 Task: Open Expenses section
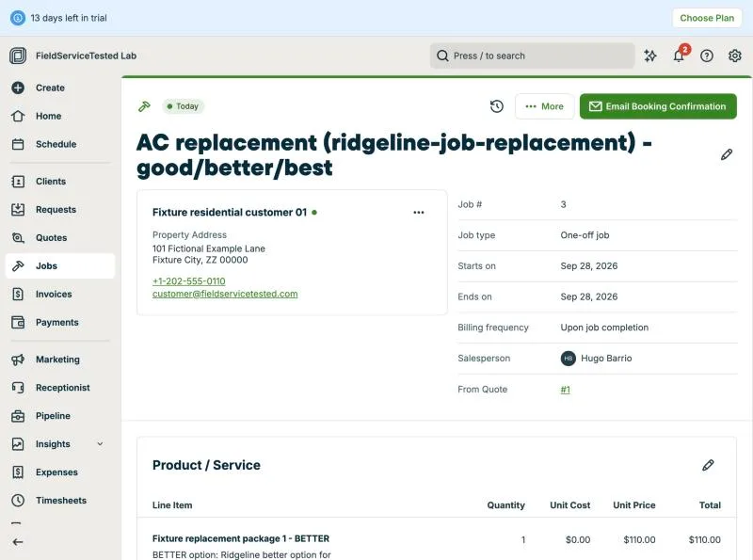pyautogui.click(x=56, y=472)
